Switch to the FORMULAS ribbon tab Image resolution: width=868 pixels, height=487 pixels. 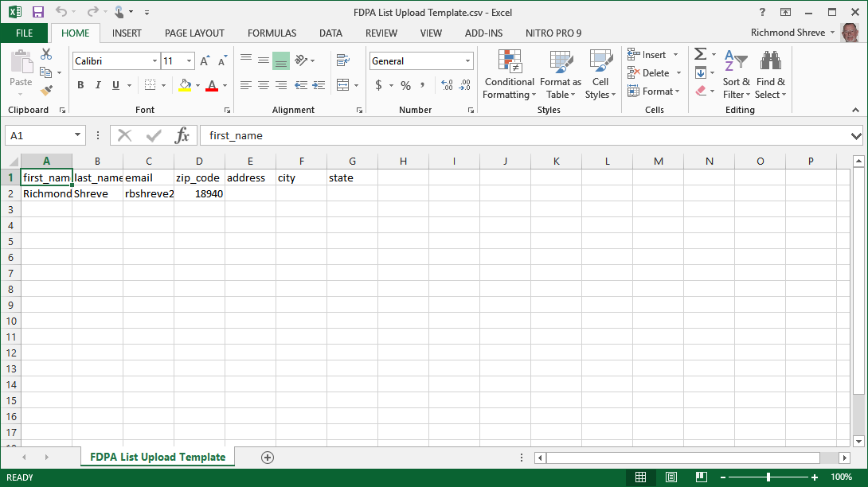[x=272, y=33]
